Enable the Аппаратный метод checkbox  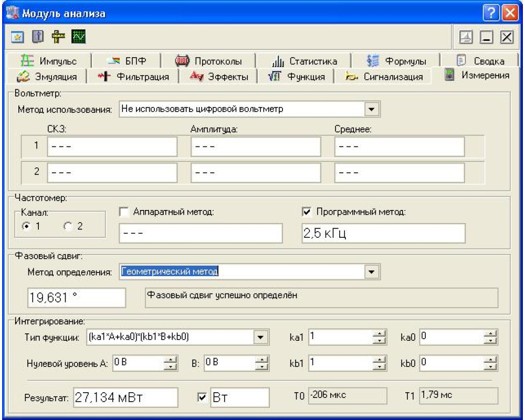click(123, 212)
